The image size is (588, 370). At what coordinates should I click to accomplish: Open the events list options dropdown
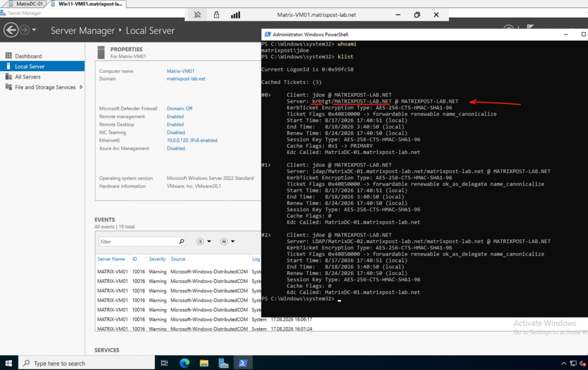(204, 242)
